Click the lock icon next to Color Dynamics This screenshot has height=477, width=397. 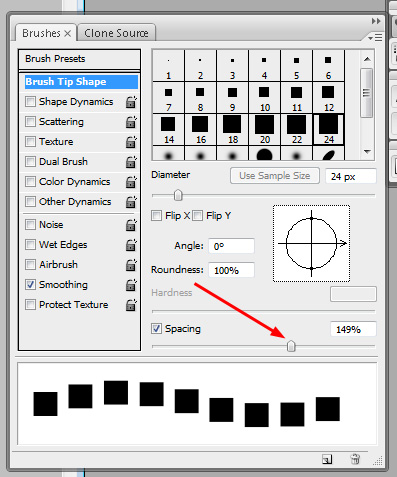131,182
